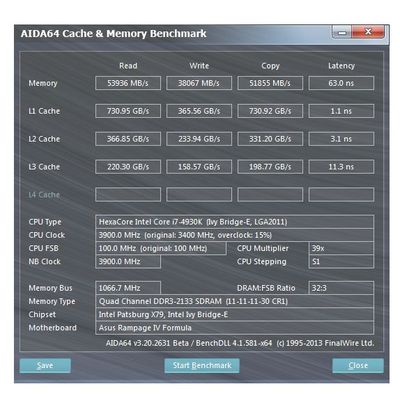Click the CPU Stepping S1 value
The width and height of the screenshot is (400, 396).
[x=341, y=262]
